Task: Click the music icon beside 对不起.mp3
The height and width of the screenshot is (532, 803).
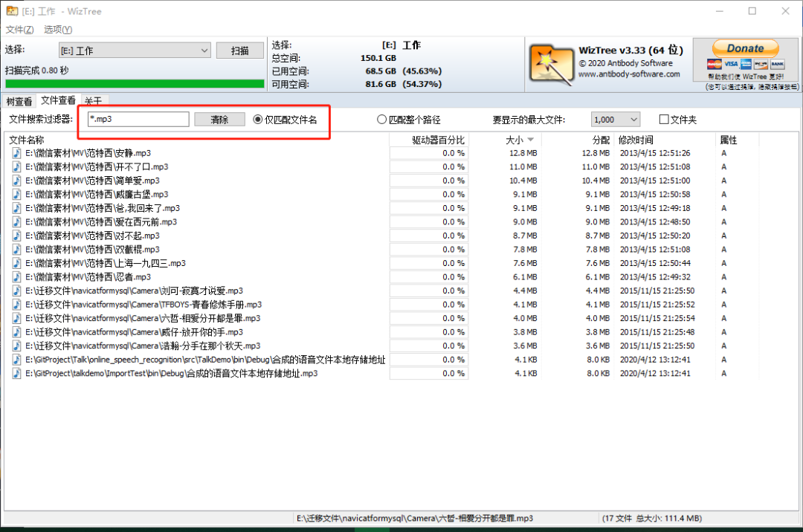Action: point(17,236)
